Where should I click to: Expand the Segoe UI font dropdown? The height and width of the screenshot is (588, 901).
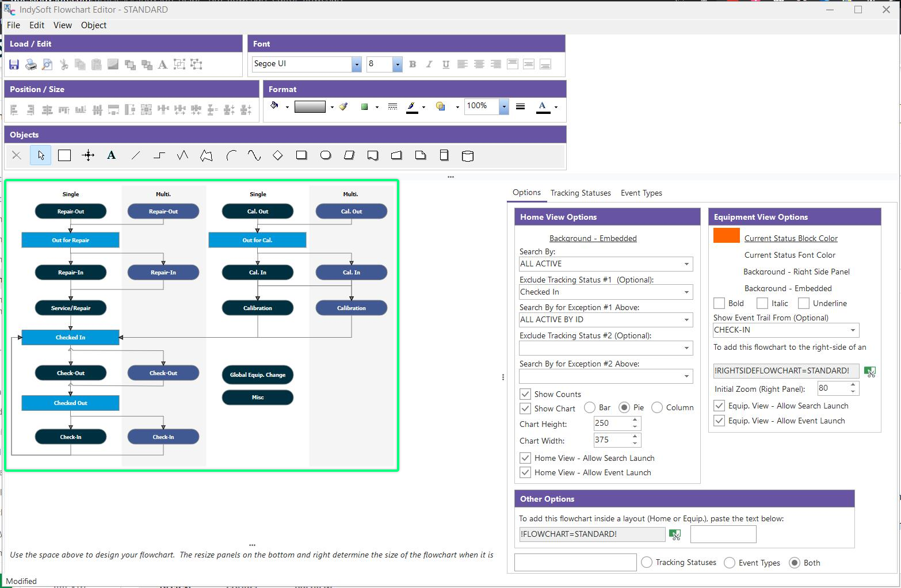[x=356, y=64]
